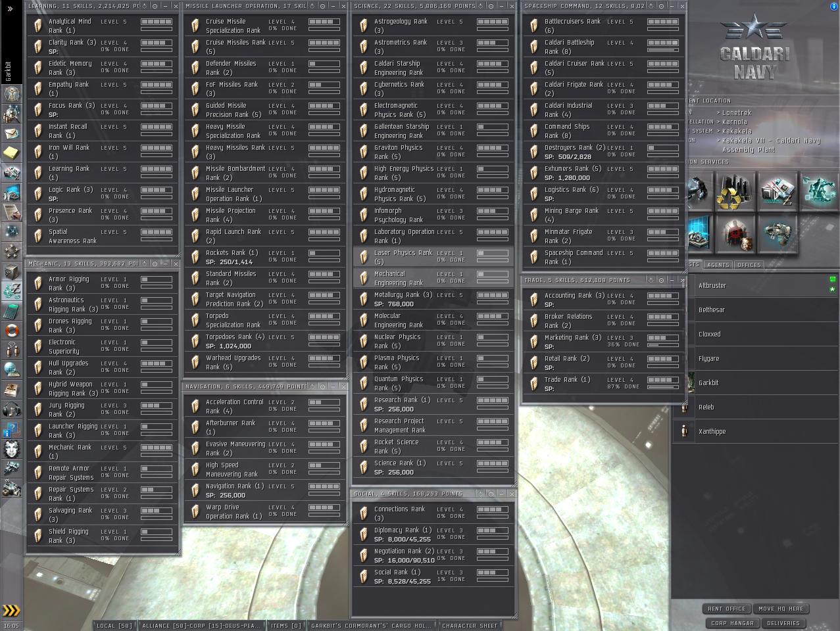840x631 pixels.
Task: Click Caldari Battleship training progress bar
Action: 663,49
